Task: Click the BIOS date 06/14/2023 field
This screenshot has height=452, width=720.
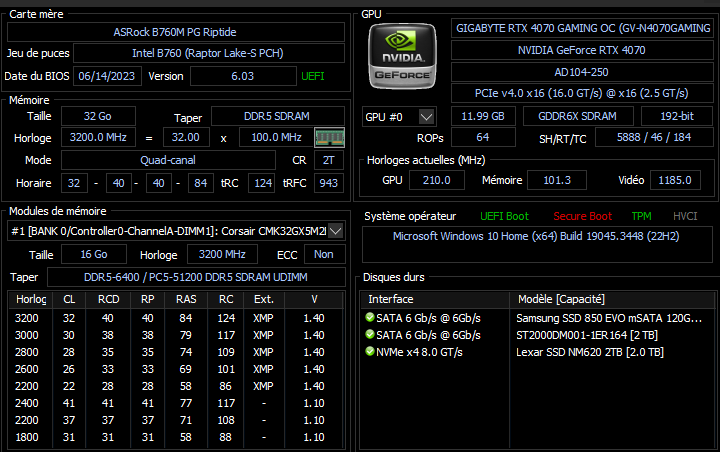Action: [107, 76]
